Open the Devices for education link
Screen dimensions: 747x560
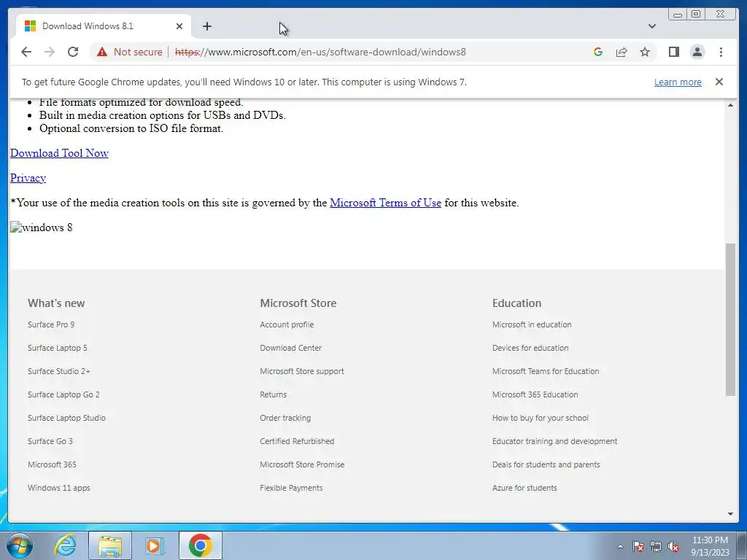pos(530,348)
